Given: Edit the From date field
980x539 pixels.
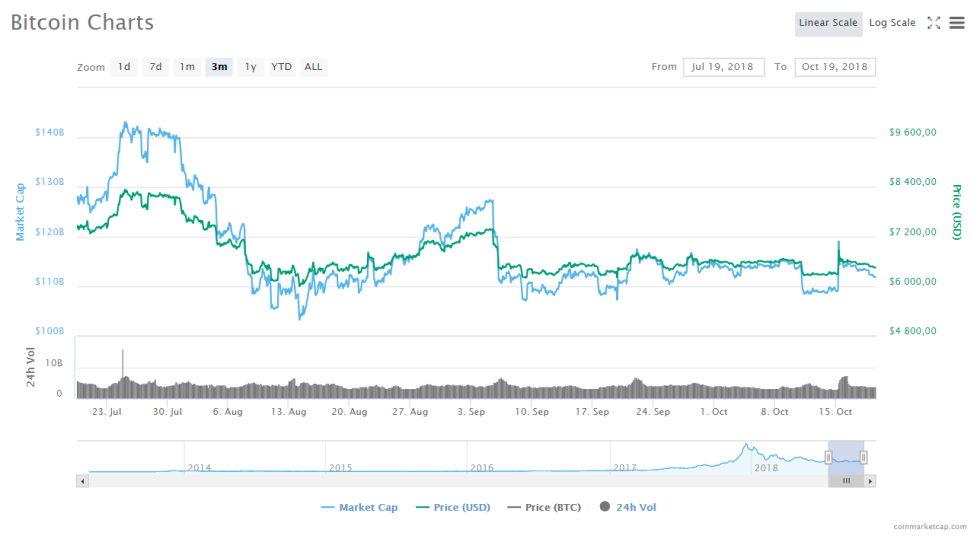Looking at the screenshot, I should [x=724, y=67].
